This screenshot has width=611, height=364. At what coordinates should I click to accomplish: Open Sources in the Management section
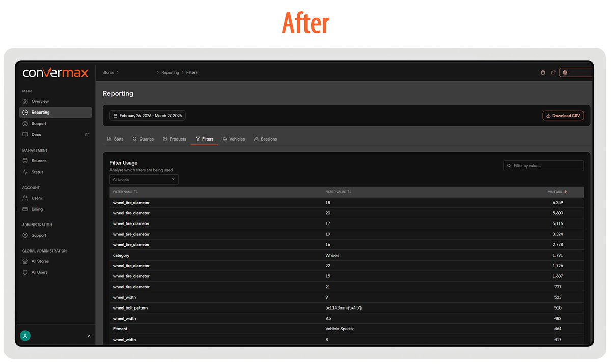click(55, 161)
